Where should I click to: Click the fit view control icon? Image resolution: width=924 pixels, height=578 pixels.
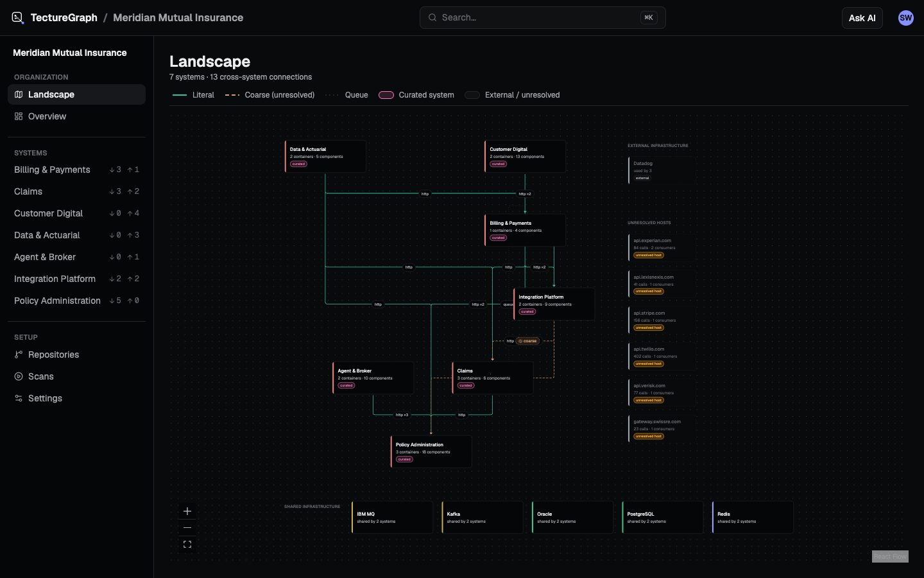[x=187, y=544]
